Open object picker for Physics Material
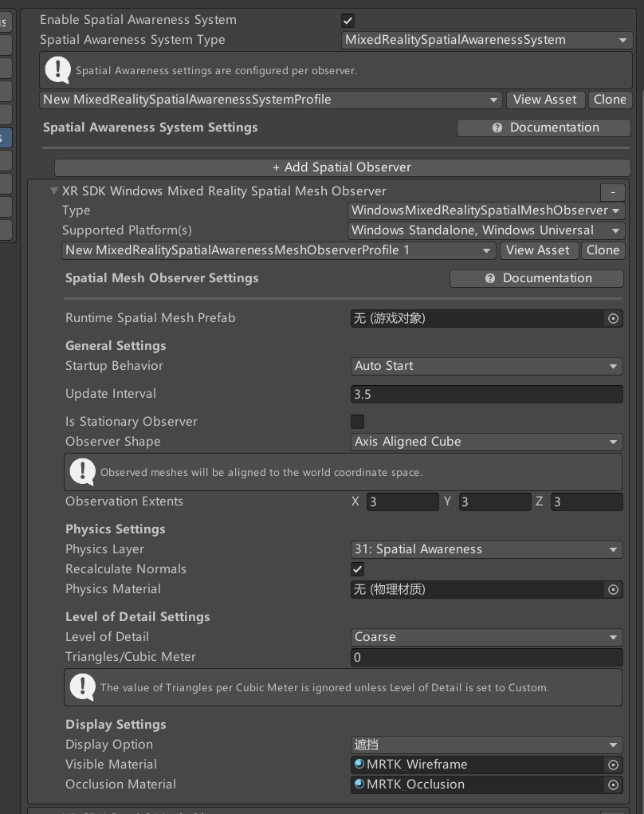The height and width of the screenshot is (814, 644). (613, 589)
